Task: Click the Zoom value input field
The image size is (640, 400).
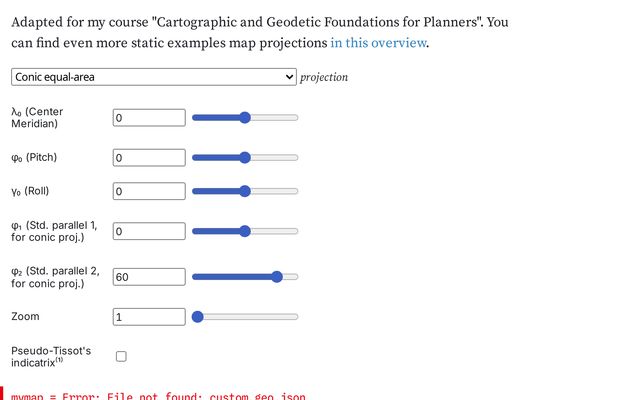Action: (149, 317)
